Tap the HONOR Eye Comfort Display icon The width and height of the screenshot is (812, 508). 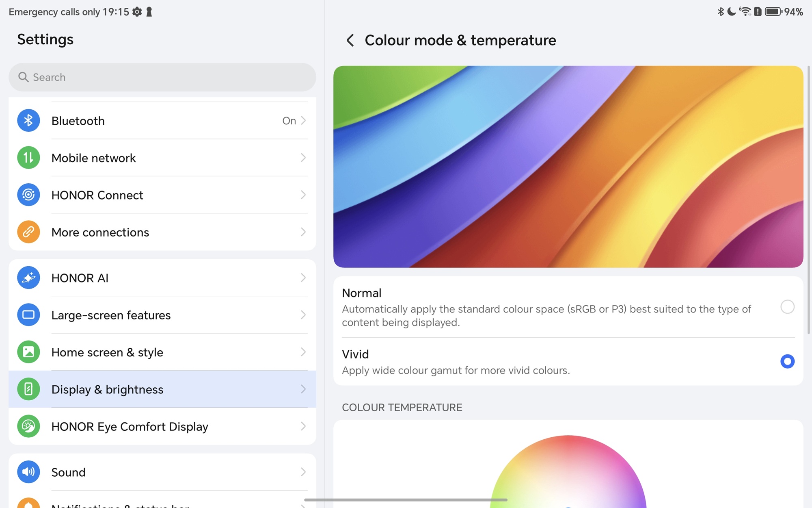[x=28, y=426]
